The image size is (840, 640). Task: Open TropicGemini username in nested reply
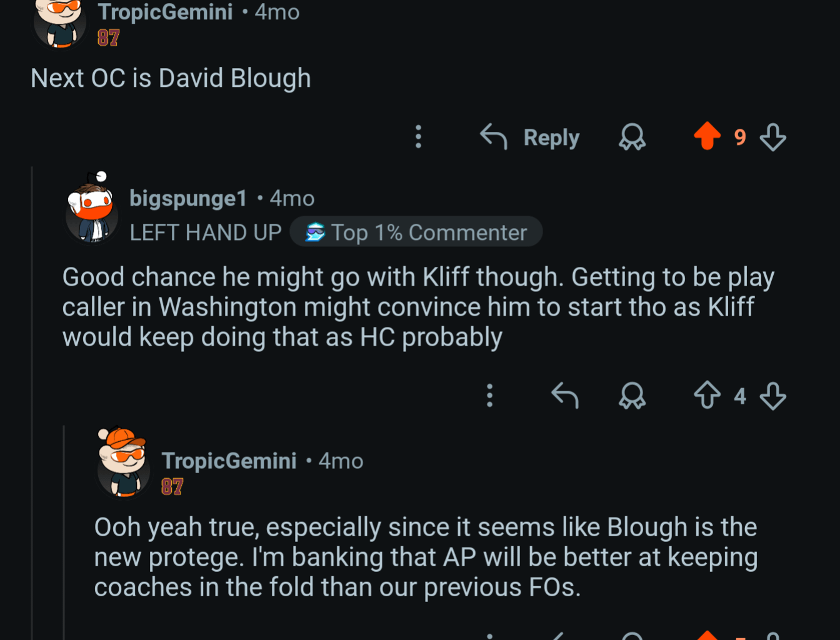[x=229, y=461]
